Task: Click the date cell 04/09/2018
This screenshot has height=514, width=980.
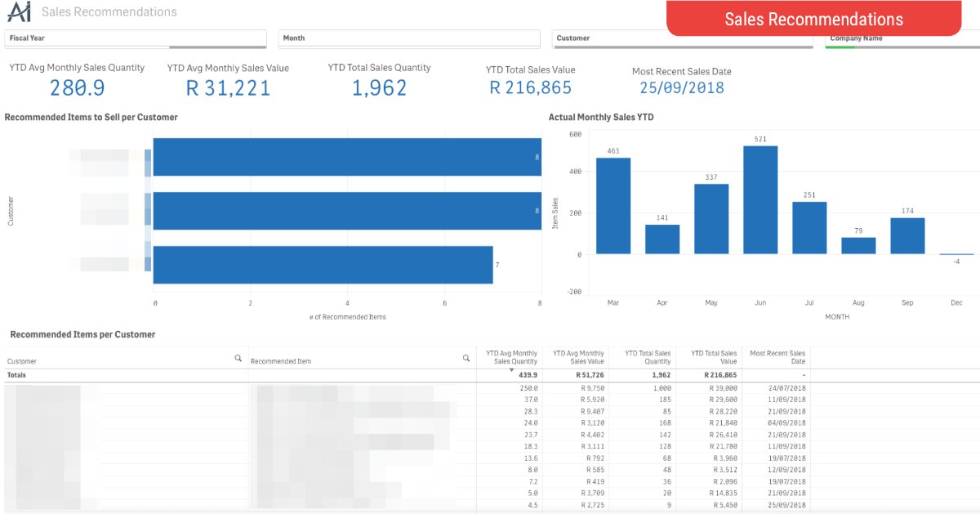Action: pos(787,422)
